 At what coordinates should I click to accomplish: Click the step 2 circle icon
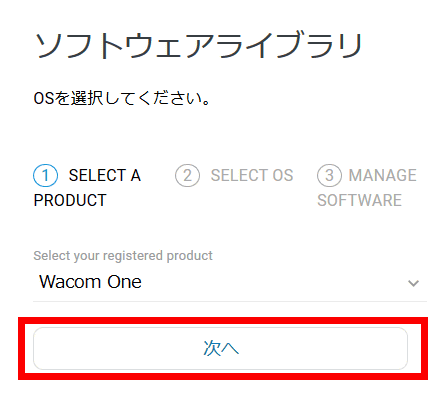pyautogui.click(x=188, y=175)
